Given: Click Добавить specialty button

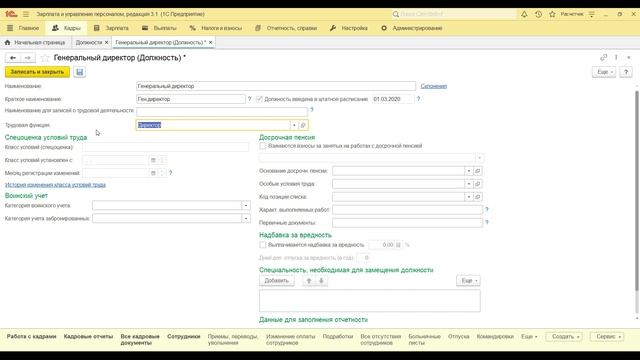Looking at the screenshot, I should pyautogui.click(x=277, y=281).
